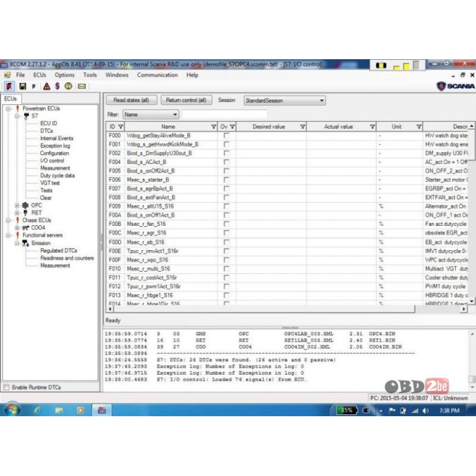This screenshot has height=476, width=476.
Task: Click the filter funnel on Unit column
Action: pos(419,127)
